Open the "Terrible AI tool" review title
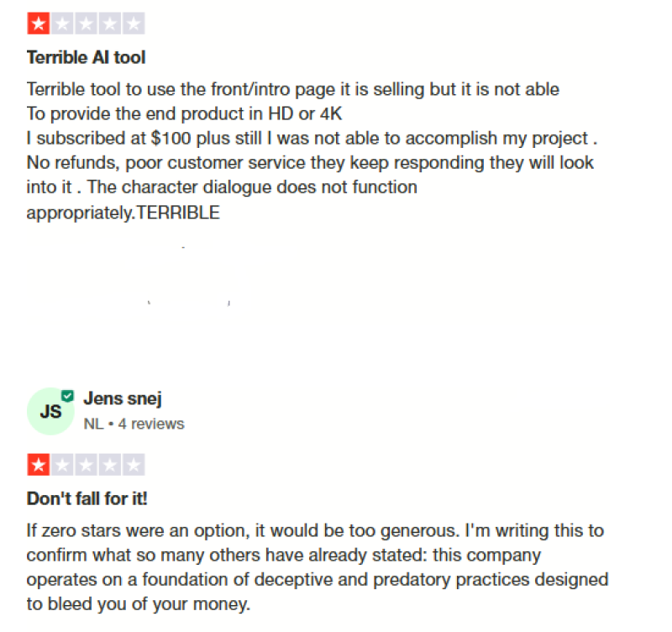672x632 pixels. (x=87, y=57)
